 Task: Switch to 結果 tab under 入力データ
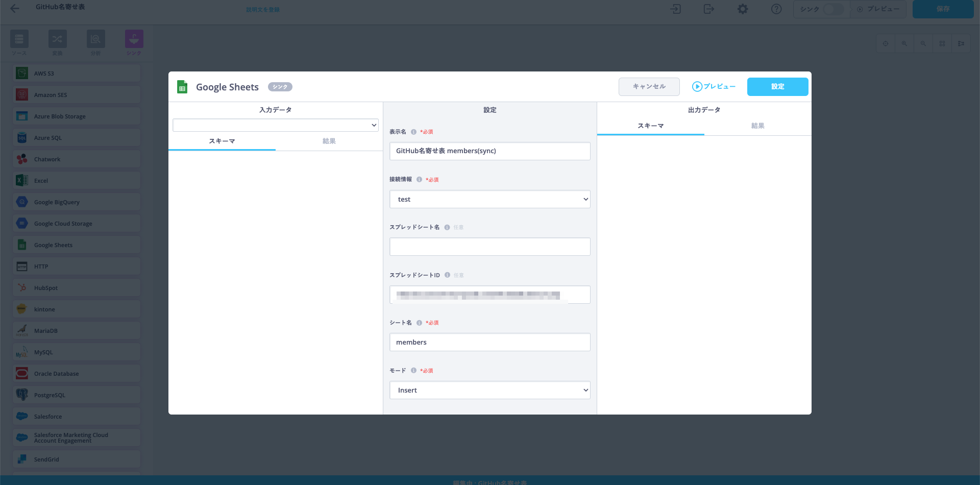pyautogui.click(x=329, y=141)
